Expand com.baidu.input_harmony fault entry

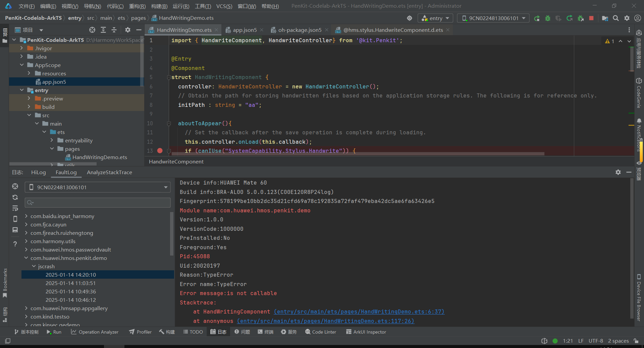pos(26,216)
